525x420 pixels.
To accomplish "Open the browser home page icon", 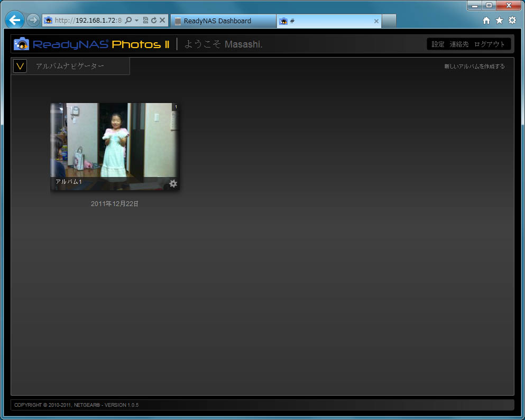I will pos(486,21).
